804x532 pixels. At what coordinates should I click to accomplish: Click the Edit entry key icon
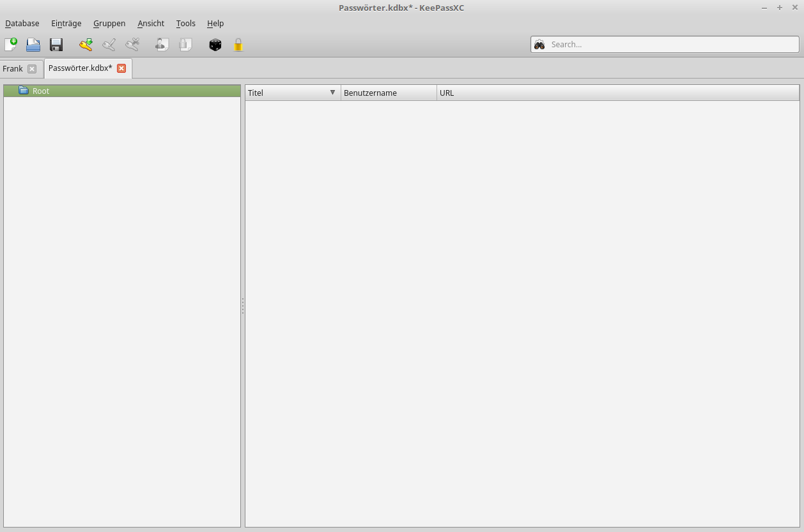click(109, 45)
